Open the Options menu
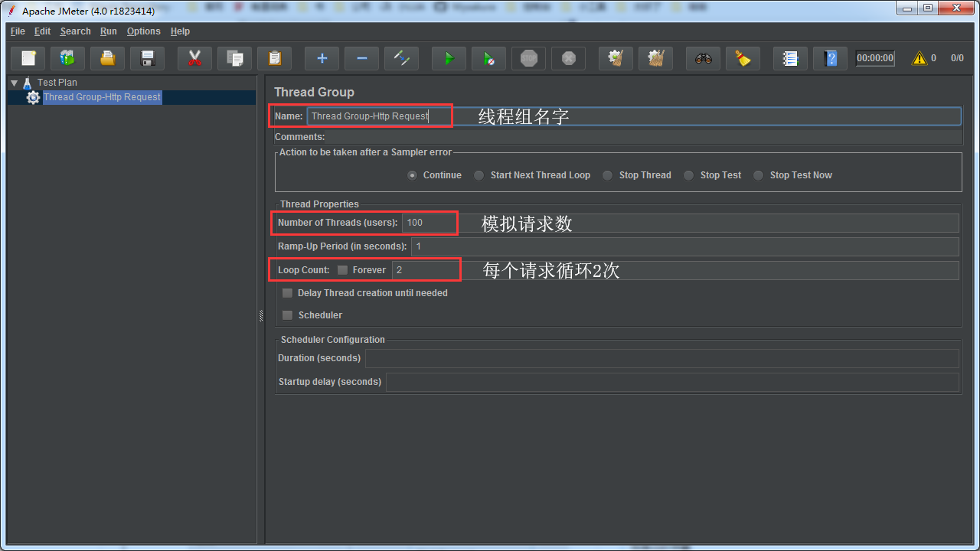Viewport: 980px width, 551px height. tap(144, 31)
